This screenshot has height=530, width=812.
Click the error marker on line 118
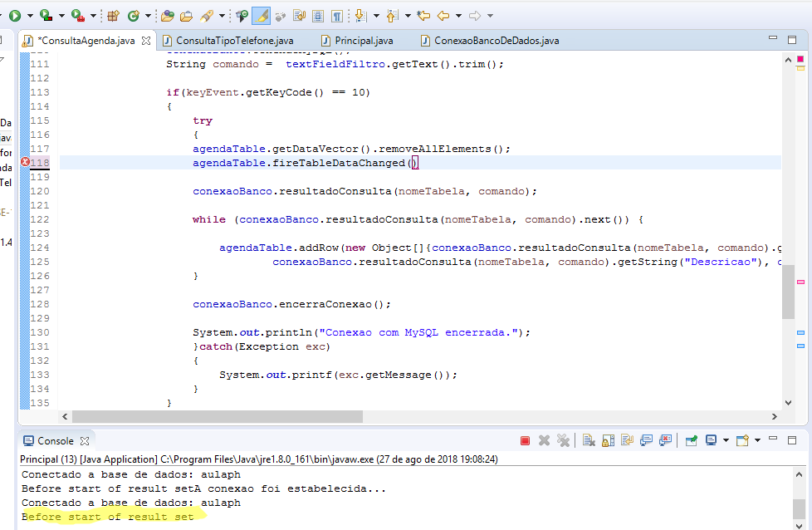[25, 163]
